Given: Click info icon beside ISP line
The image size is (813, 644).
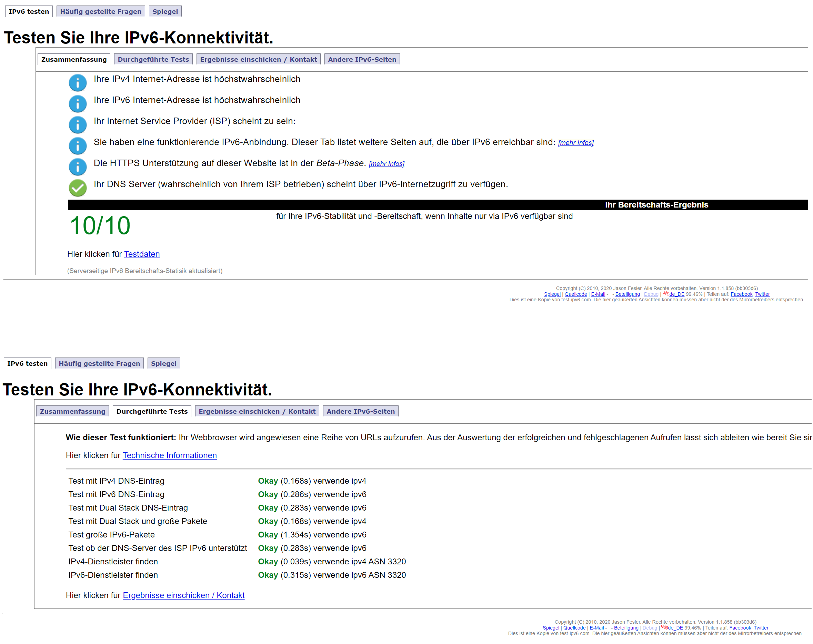Looking at the screenshot, I should tap(78, 125).
